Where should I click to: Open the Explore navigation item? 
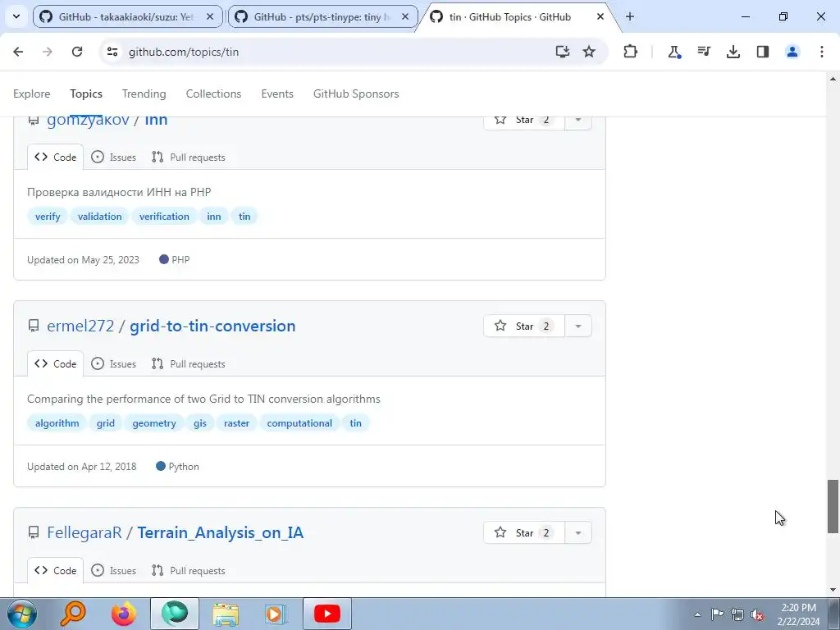point(32,94)
